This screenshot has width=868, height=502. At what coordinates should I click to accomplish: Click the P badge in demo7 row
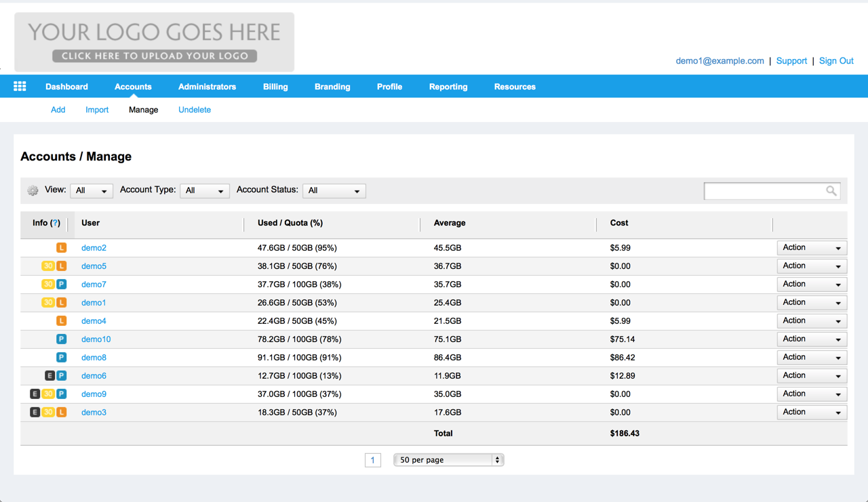(x=61, y=285)
